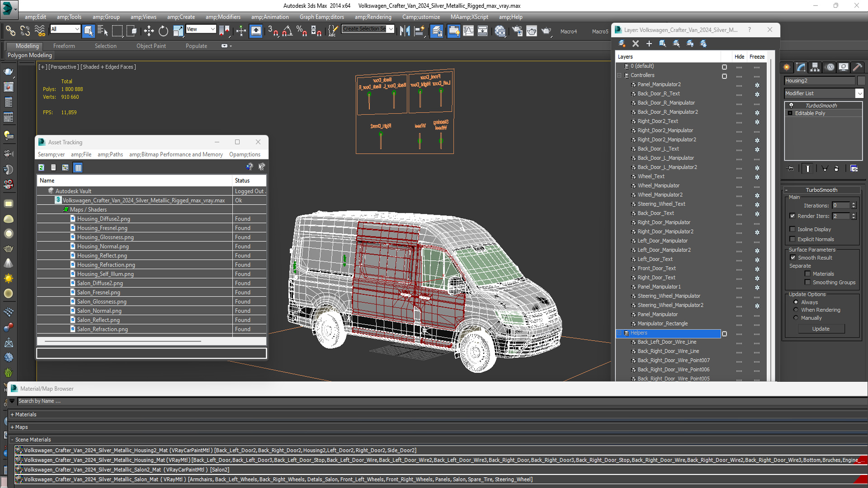Click the Unlink Selection tool icon
Viewport: 868px width, 488px height.
25,31
